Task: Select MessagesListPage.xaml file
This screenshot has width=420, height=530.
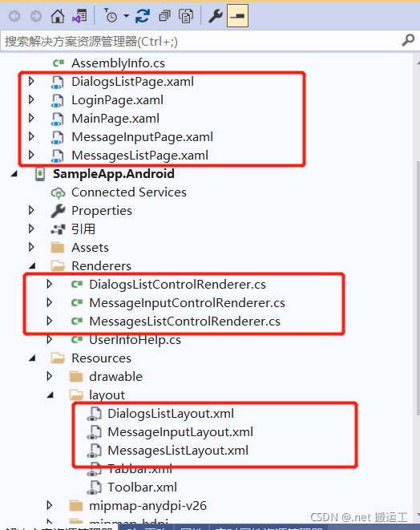Action: point(140,155)
